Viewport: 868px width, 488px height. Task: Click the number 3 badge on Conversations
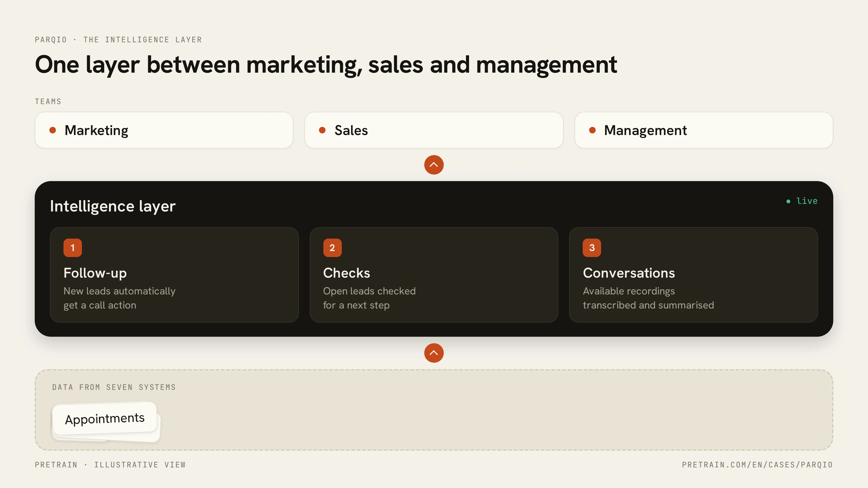(592, 248)
